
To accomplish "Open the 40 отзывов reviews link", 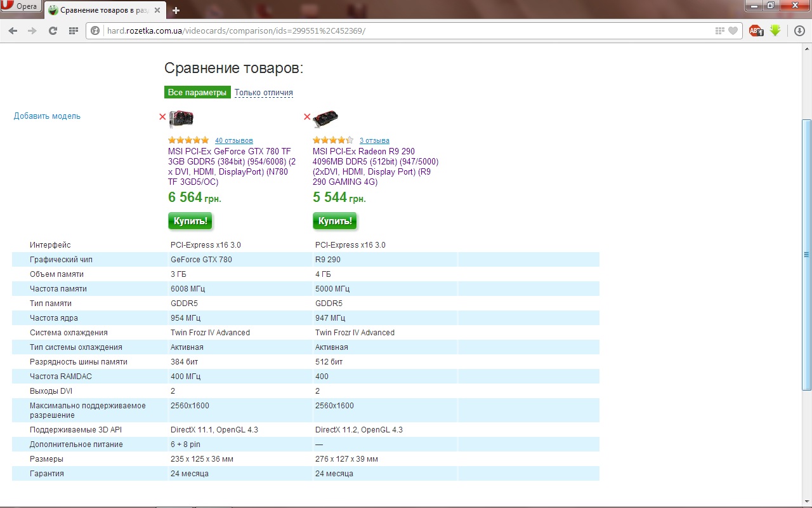I will point(233,140).
